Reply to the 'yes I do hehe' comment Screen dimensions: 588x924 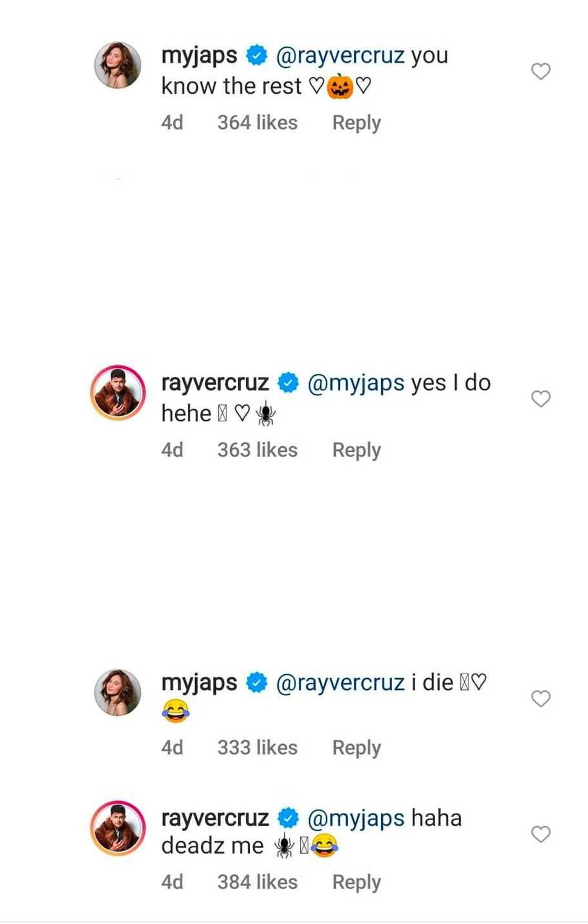(x=356, y=450)
